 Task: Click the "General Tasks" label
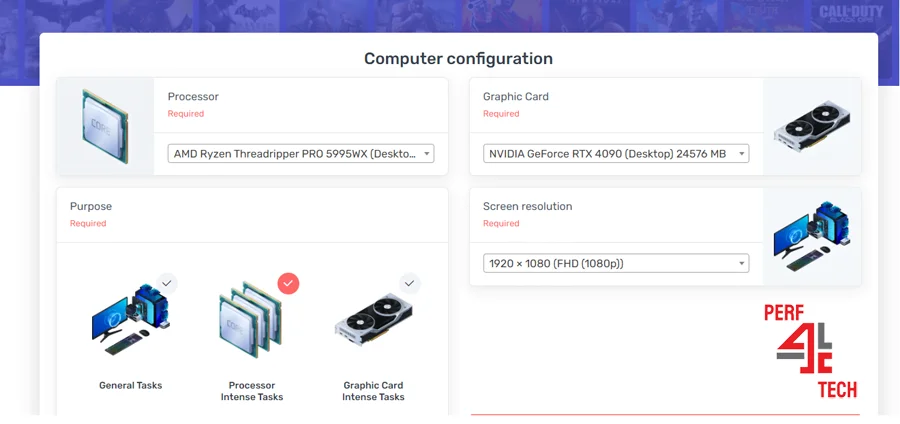coord(130,386)
